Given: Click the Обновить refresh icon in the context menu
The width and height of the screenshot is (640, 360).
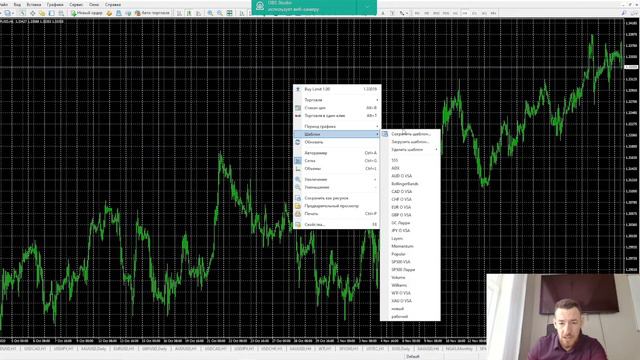Looking at the screenshot, I should [x=298, y=142].
